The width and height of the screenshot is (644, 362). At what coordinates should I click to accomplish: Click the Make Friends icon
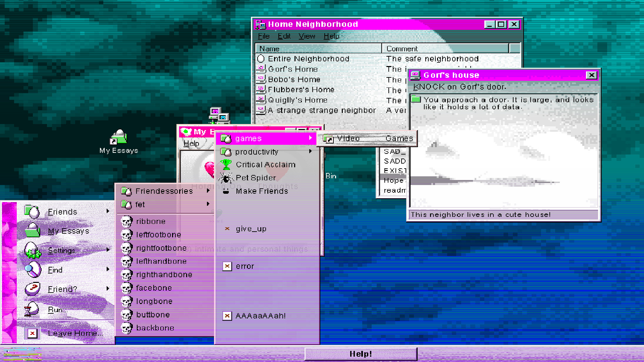(x=226, y=191)
